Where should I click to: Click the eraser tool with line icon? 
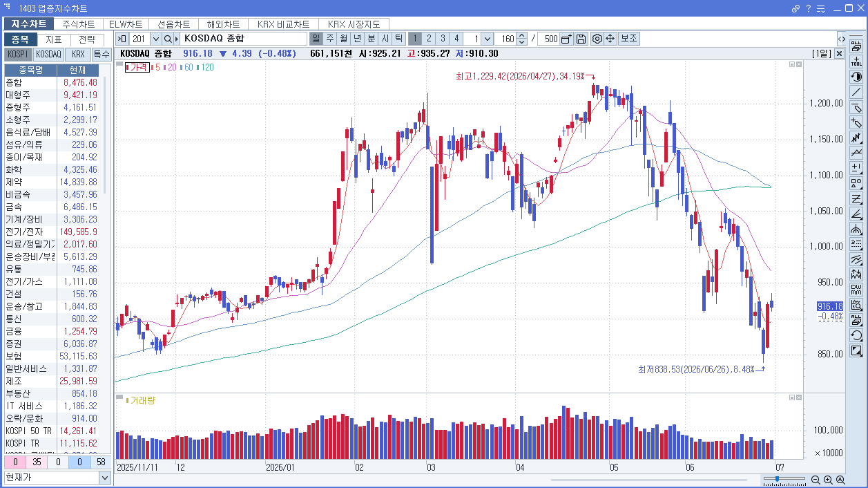pyautogui.click(x=856, y=107)
